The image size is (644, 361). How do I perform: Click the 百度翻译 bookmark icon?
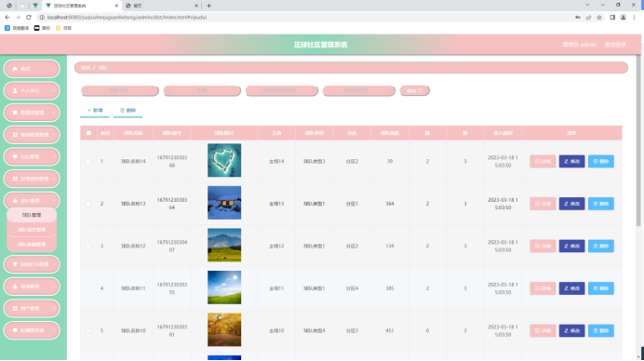point(7,28)
